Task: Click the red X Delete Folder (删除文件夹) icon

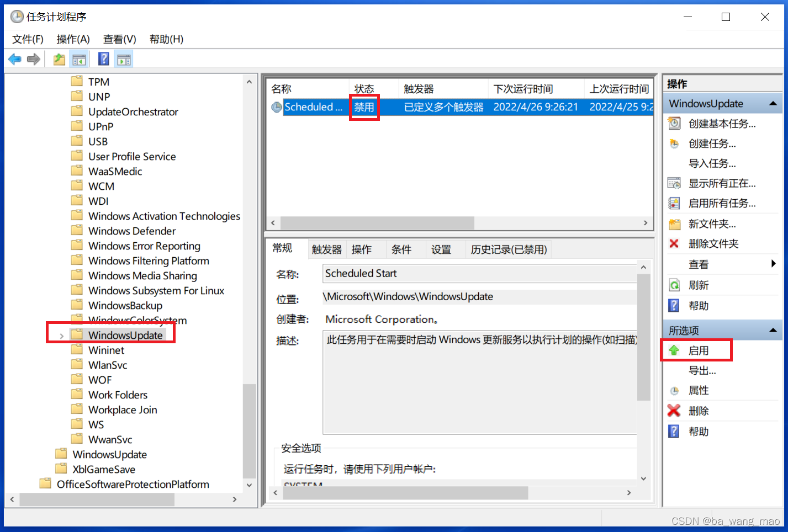Action: pos(674,243)
